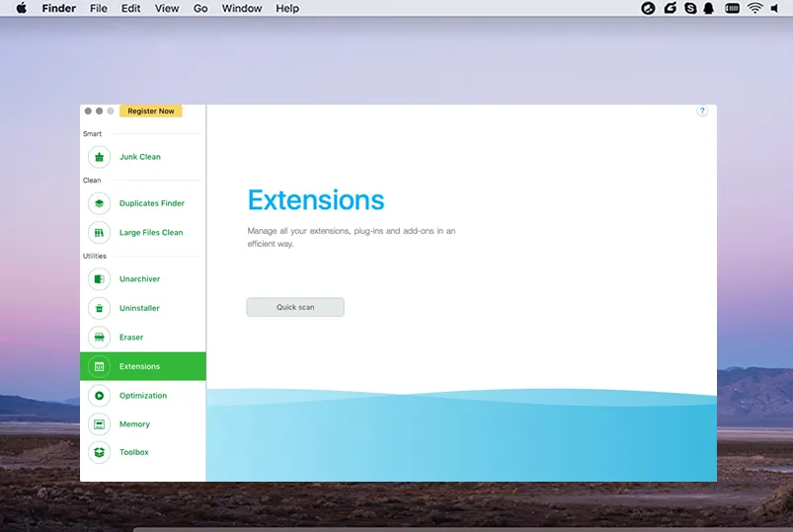Select the Extensions sidebar item

[x=142, y=366]
